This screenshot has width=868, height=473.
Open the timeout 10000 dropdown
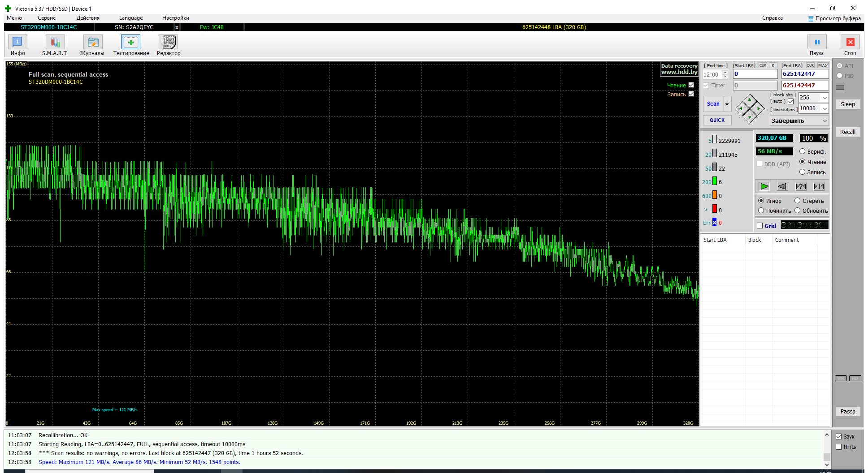(x=825, y=108)
